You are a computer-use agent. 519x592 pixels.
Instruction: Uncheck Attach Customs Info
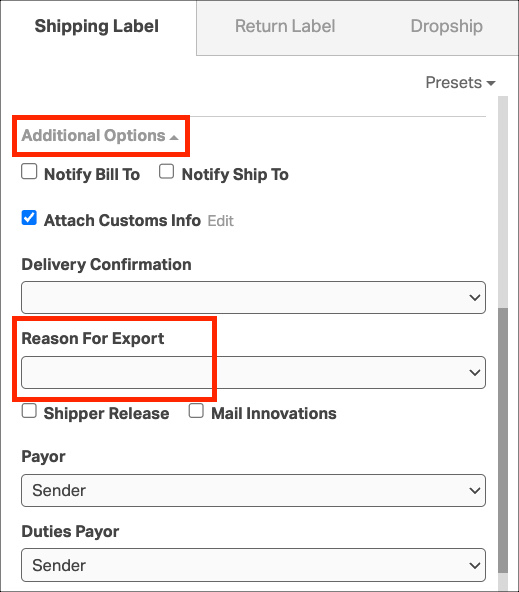29,218
